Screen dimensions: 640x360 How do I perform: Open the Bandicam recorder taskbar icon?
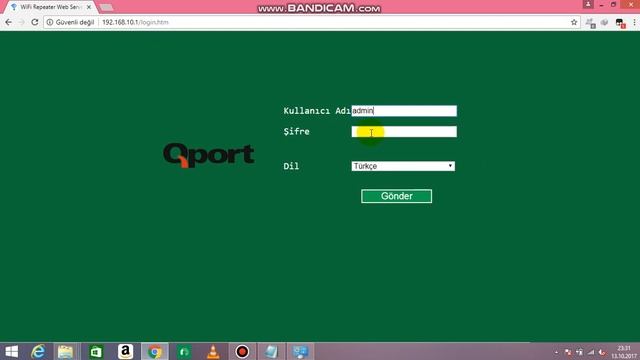pyautogui.click(x=242, y=351)
